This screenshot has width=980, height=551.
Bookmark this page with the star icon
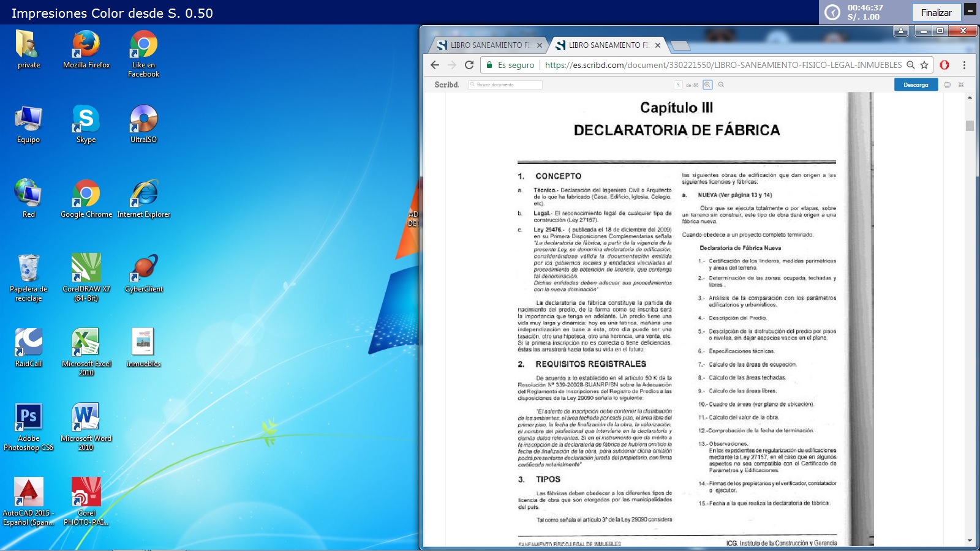(924, 65)
